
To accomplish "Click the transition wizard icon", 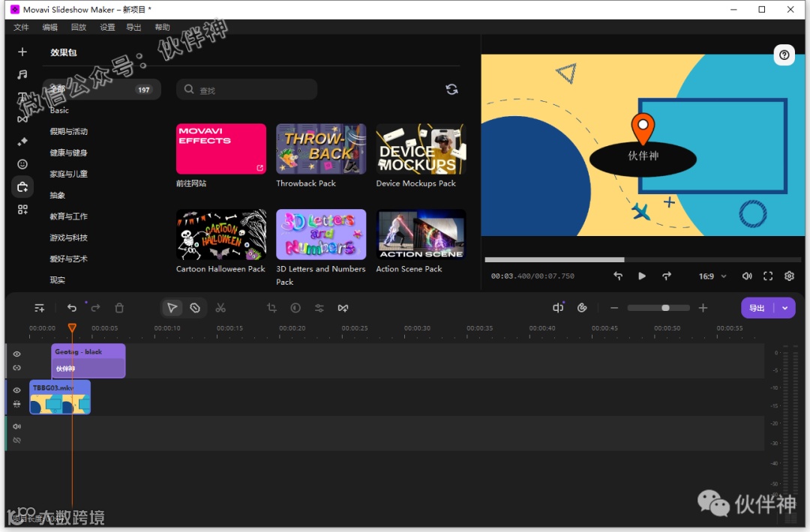I will pyautogui.click(x=343, y=308).
